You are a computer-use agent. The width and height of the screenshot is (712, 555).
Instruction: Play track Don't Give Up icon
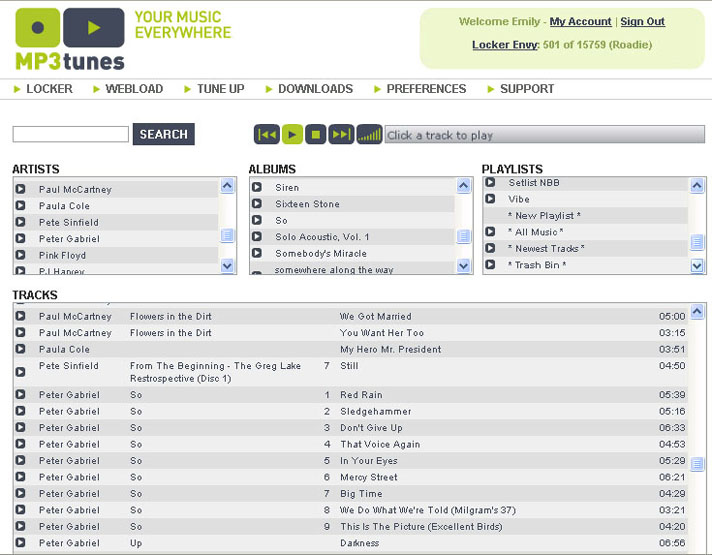pos(20,427)
